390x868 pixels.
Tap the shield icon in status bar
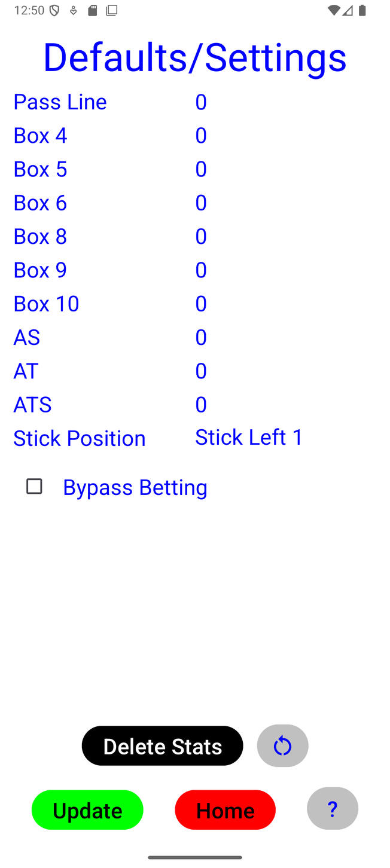coord(54,10)
